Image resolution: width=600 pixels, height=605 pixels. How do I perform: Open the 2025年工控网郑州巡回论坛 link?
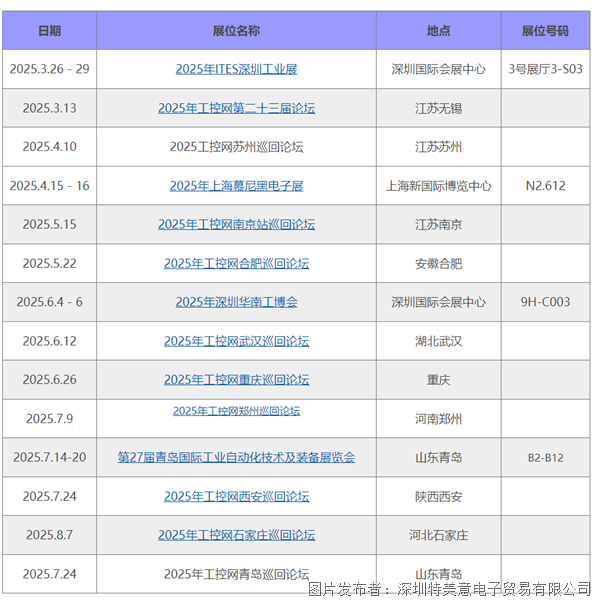click(236, 411)
